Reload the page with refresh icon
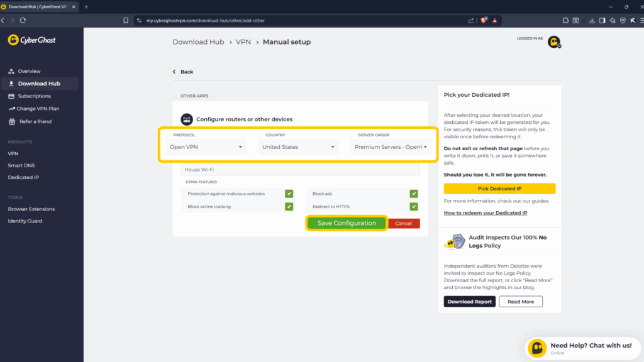Viewport: 644px width, 362px height. pos(23,21)
